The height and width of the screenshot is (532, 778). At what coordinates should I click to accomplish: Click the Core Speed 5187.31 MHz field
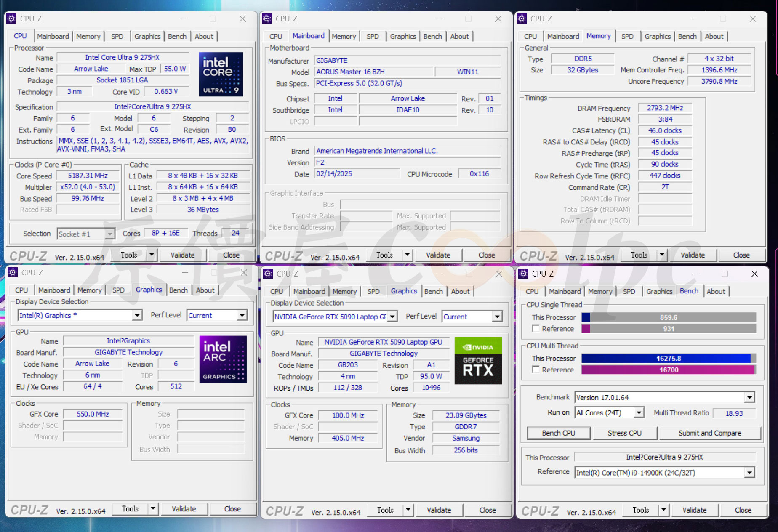pos(88,176)
